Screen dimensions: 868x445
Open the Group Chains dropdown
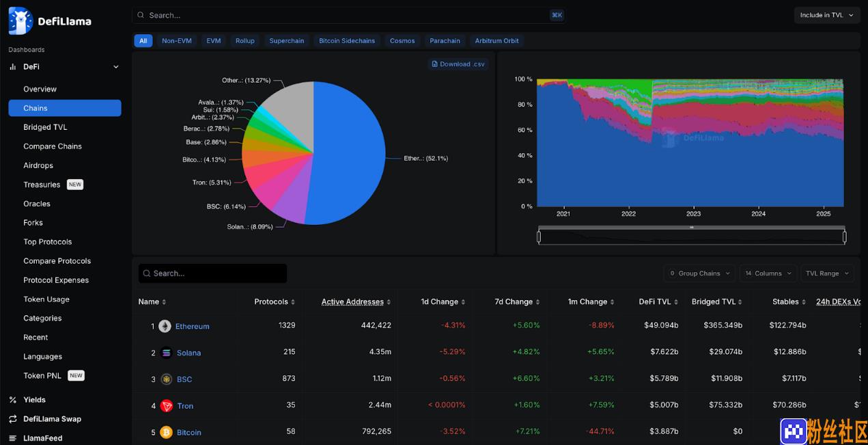tap(699, 273)
